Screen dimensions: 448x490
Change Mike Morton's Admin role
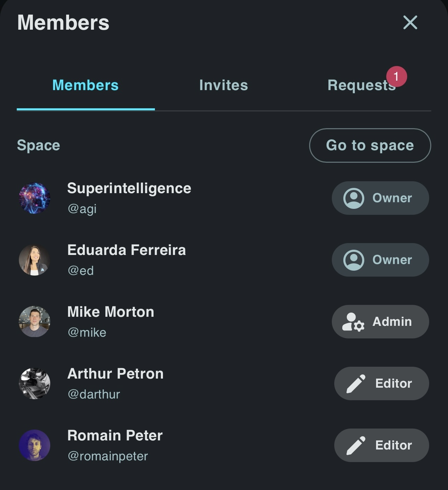point(380,322)
